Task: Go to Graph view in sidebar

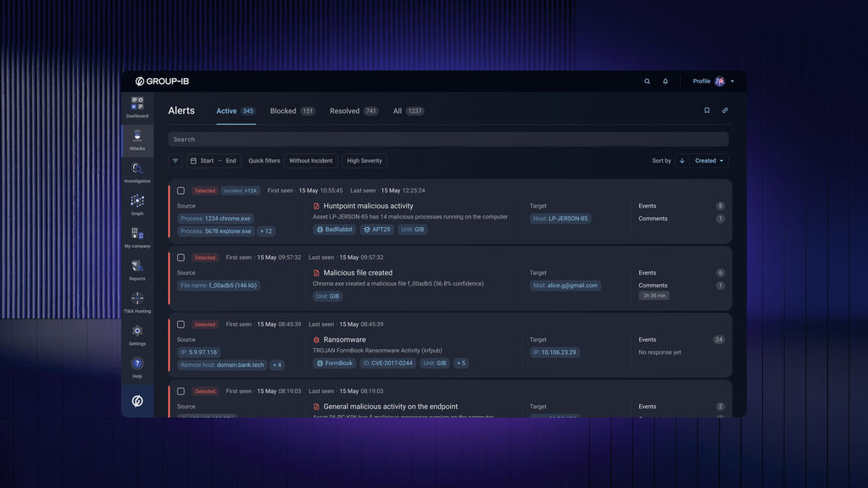Action: (x=137, y=203)
